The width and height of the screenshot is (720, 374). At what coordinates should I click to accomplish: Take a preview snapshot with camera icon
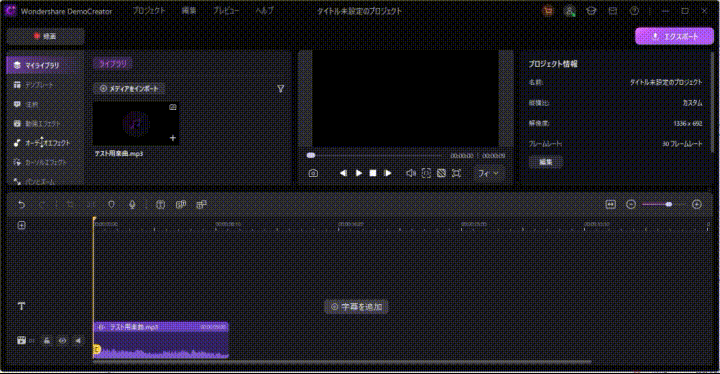coord(313,173)
